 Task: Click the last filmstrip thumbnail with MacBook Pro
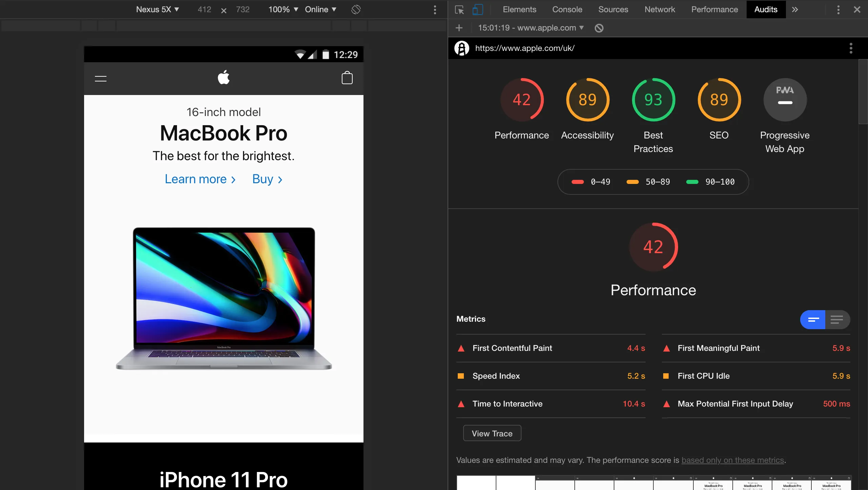click(831, 483)
